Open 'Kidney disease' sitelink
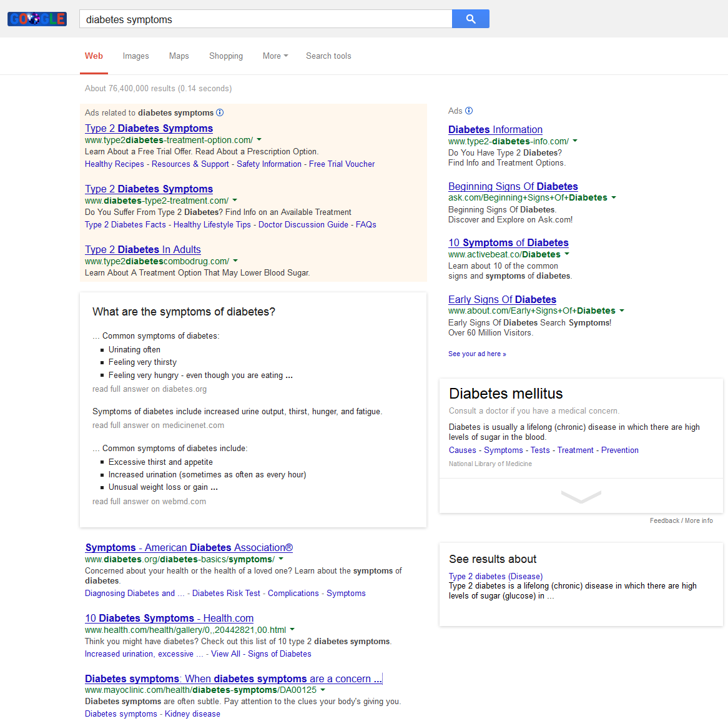 tap(192, 714)
